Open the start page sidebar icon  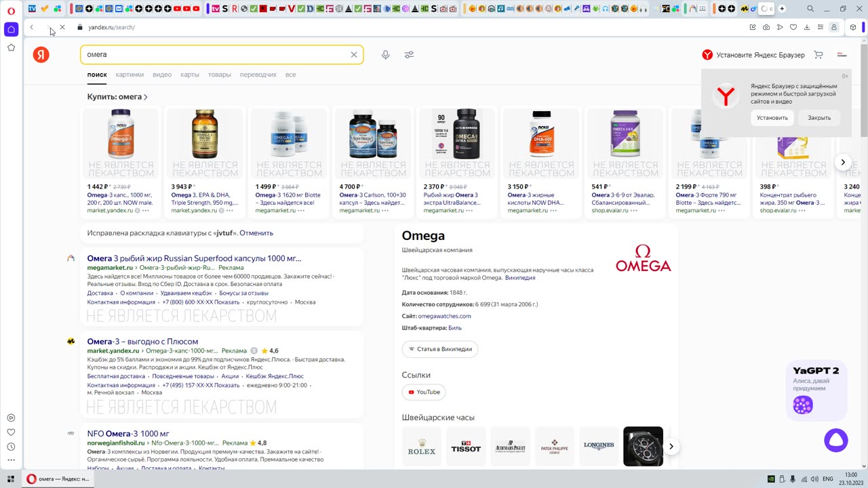point(11,29)
